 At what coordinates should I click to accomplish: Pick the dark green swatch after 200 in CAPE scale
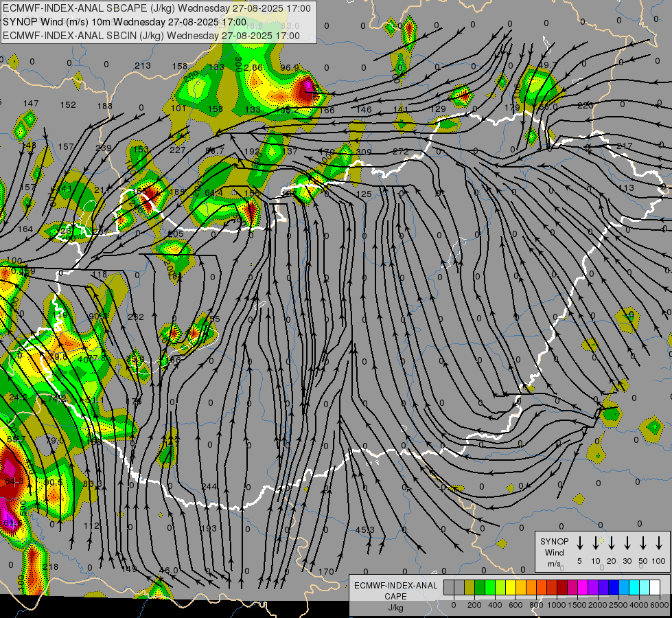480,588
